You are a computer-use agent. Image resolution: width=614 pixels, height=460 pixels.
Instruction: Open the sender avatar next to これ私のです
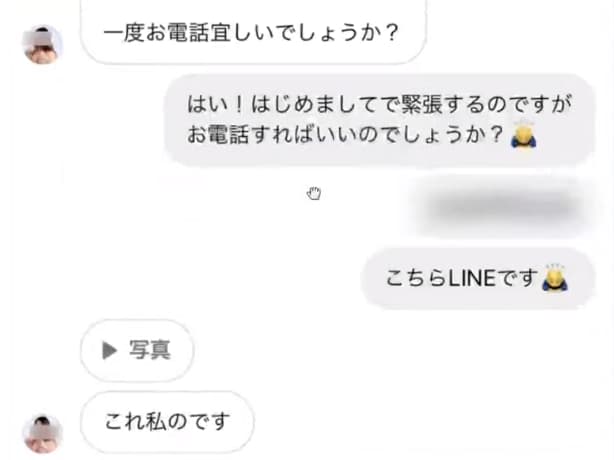pos(42,433)
